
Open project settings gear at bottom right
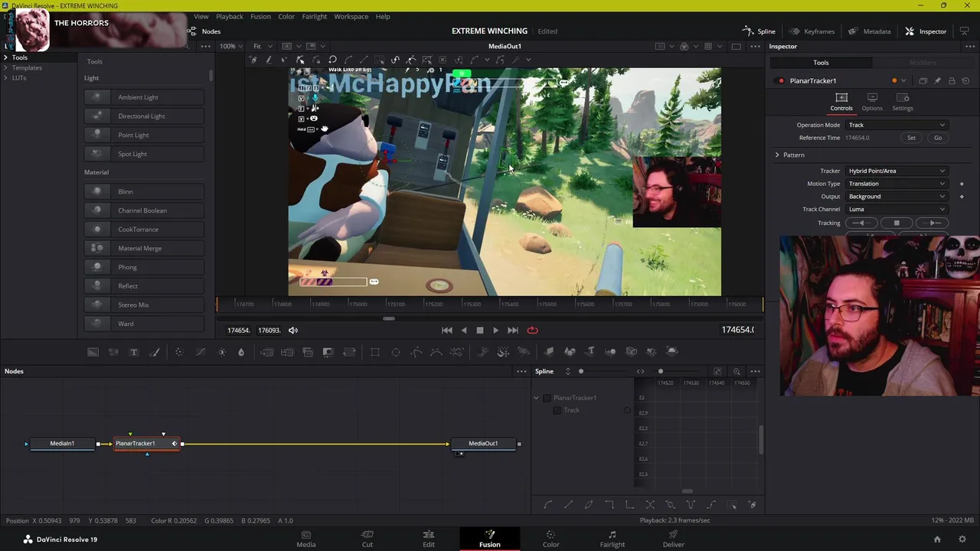click(x=962, y=540)
